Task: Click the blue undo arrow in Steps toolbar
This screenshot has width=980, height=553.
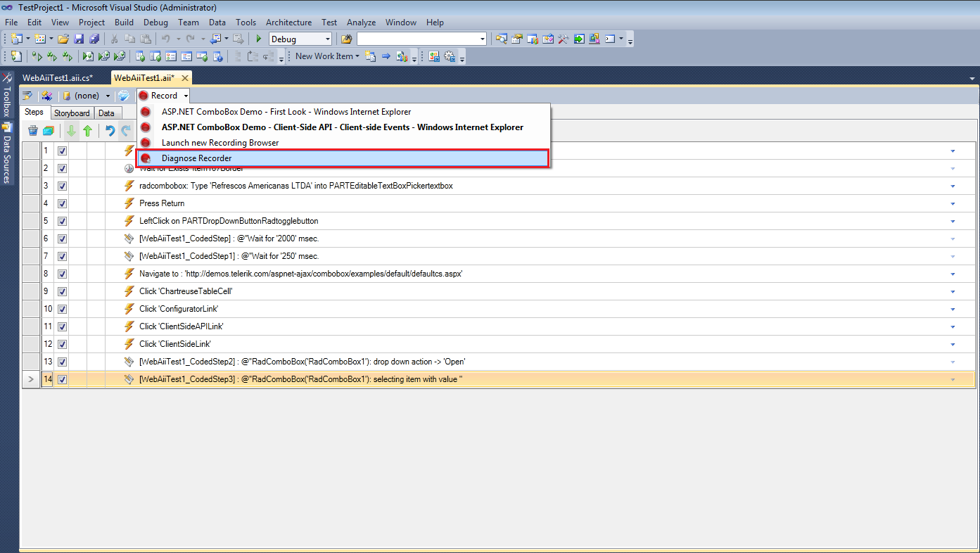Action: (x=110, y=130)
